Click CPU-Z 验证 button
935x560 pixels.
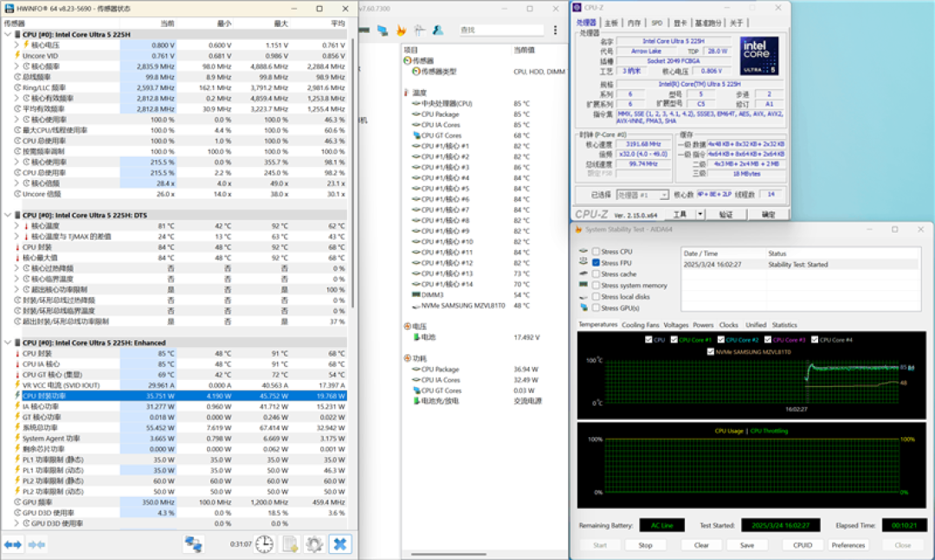point(725,214)
